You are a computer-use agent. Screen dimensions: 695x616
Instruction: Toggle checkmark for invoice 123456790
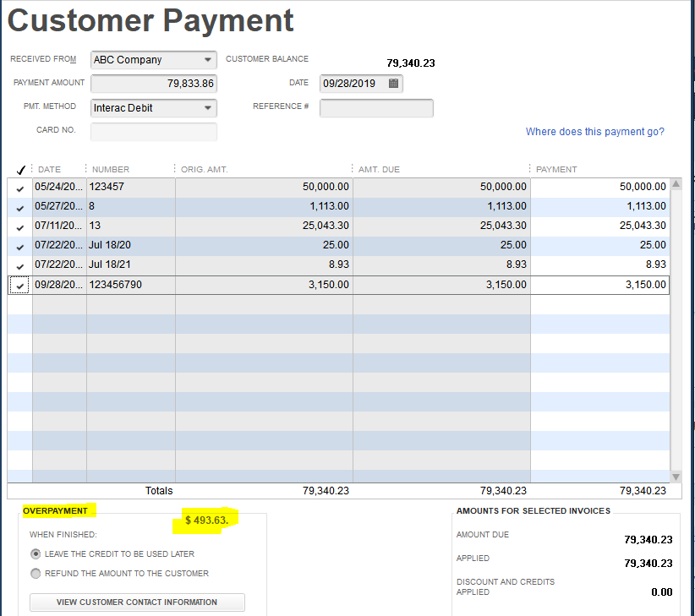point(20,286)
